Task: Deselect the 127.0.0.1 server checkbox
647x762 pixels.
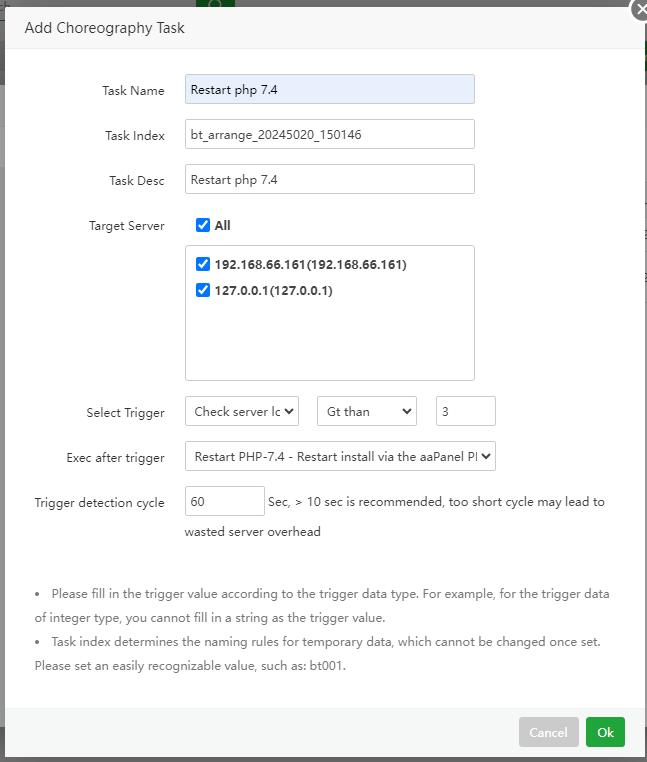Action: click(203, 291)
